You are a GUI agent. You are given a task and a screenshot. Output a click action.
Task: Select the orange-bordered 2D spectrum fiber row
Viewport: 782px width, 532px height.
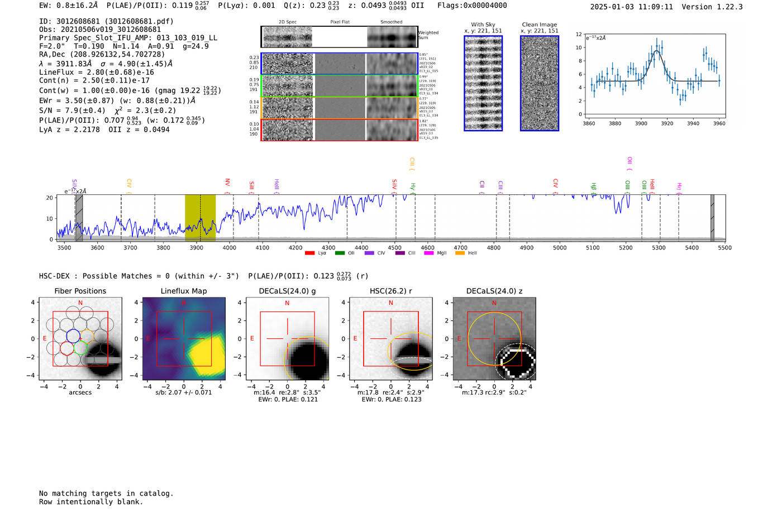(x=340, y=108)
